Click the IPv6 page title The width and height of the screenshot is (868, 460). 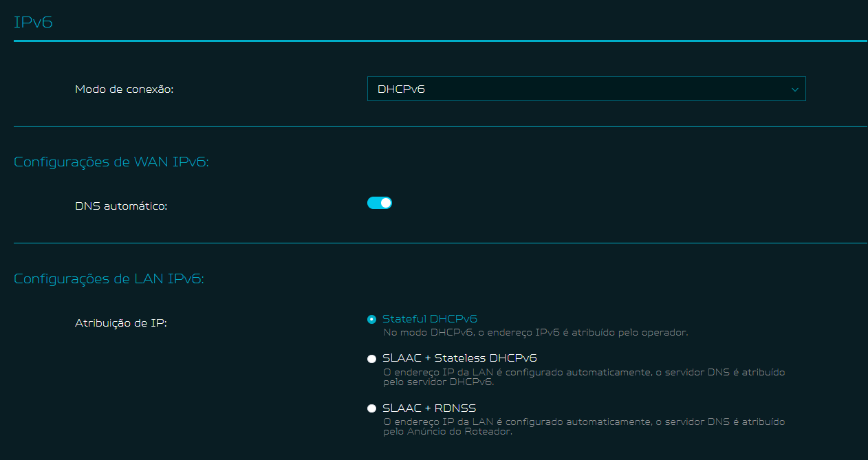(33, 22)
